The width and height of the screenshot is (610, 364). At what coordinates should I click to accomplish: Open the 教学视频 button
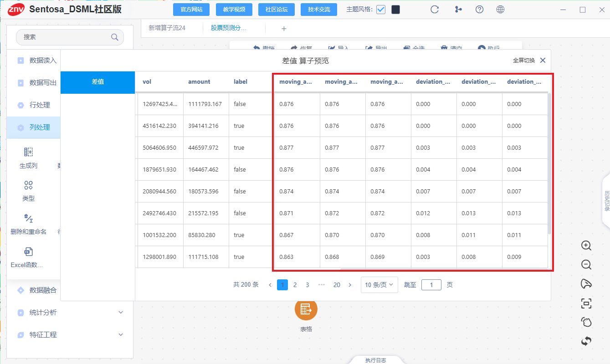[x=234, y=10]
